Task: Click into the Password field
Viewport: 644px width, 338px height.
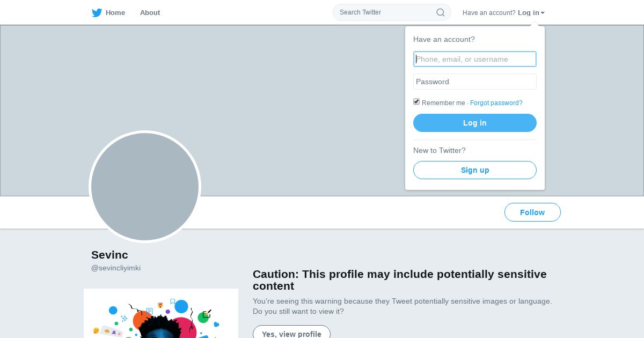Action: (x=474, y=82)
